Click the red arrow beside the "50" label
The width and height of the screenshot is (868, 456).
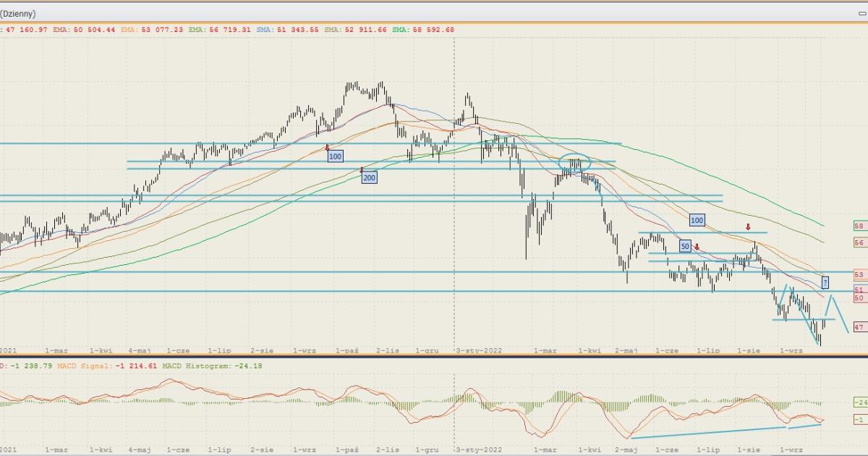click(x=697, y=247)
